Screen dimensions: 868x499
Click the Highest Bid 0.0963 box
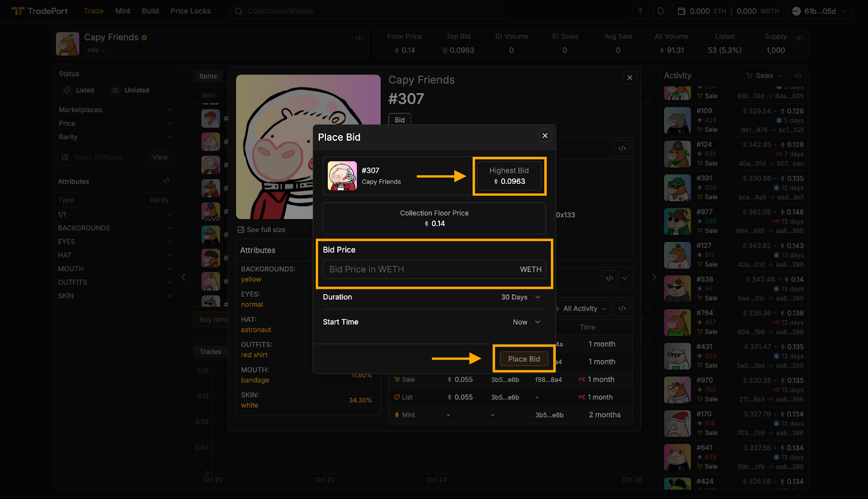coord(509,176)
